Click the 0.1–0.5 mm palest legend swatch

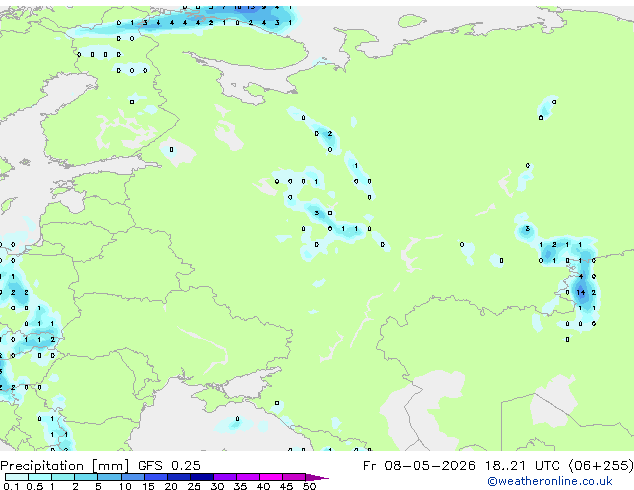pyautogui.click(x=17, y=477)
